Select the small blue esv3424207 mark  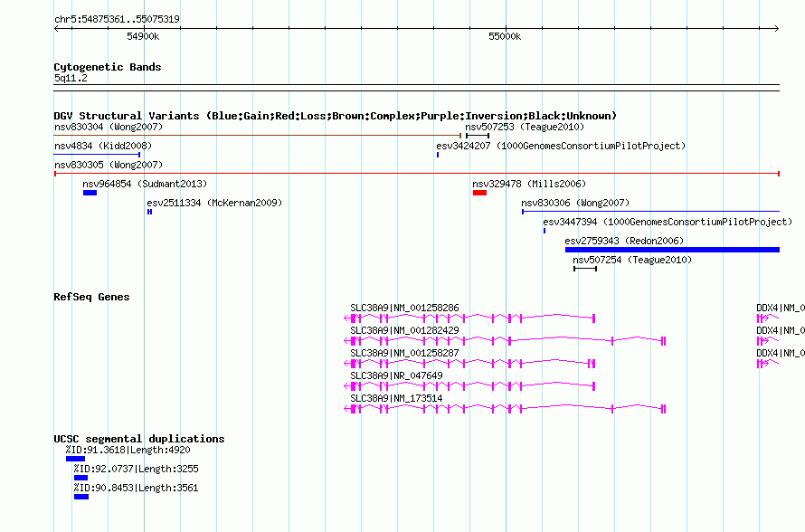[x=438, y=155]
